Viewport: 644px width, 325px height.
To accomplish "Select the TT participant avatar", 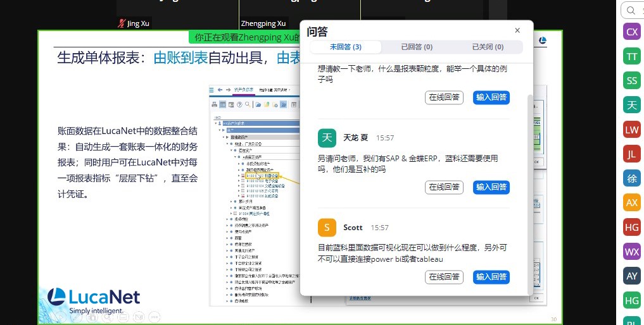I will [x=632, y=56].
